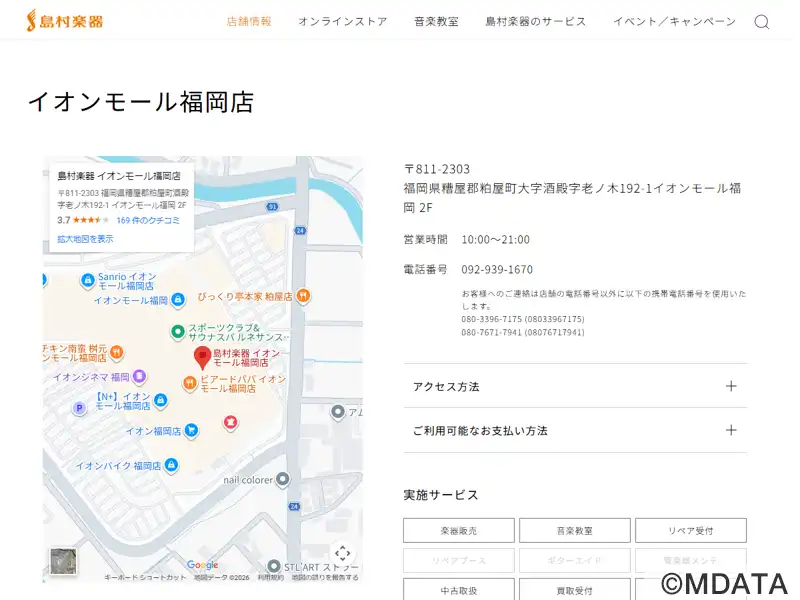Open the オンラインストア menu item
Image resolution: width=800 pixels, height=600 pixels.
point(343,21)
